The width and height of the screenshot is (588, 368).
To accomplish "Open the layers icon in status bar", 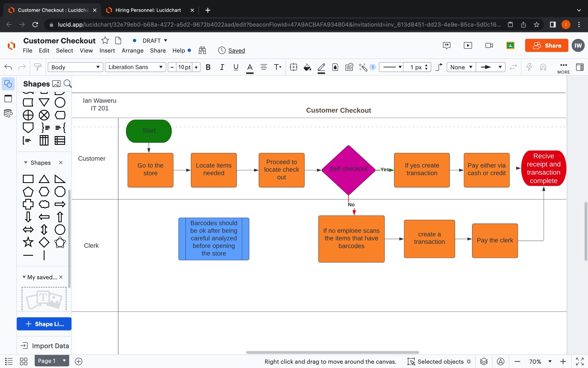I will (x=484, y=361).
